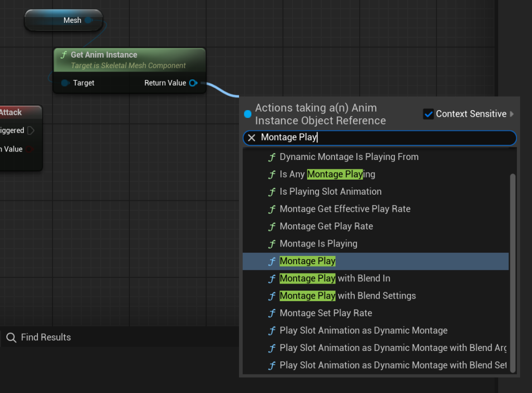Screen dimensions: 532x393
Task: Choose Montage Play with Blend In
Action: pyautogui.click(x=376, y=278)
